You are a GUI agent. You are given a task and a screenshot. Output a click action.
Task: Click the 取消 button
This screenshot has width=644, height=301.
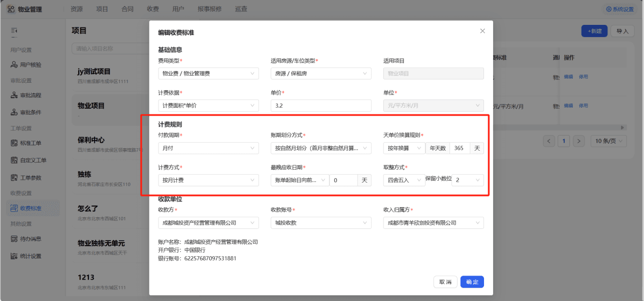(445, 282)
